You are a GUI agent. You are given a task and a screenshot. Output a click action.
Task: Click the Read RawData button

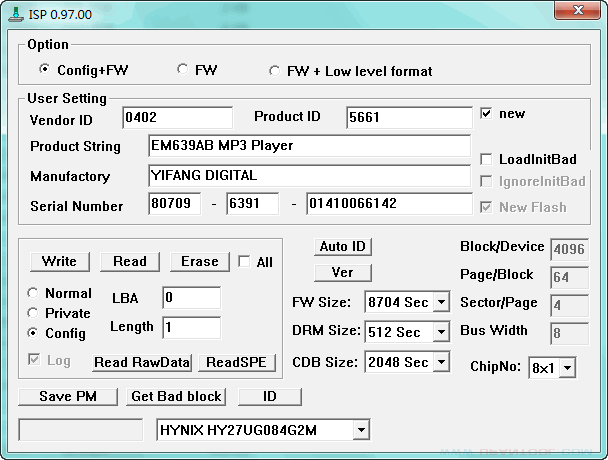click(142, 362)
